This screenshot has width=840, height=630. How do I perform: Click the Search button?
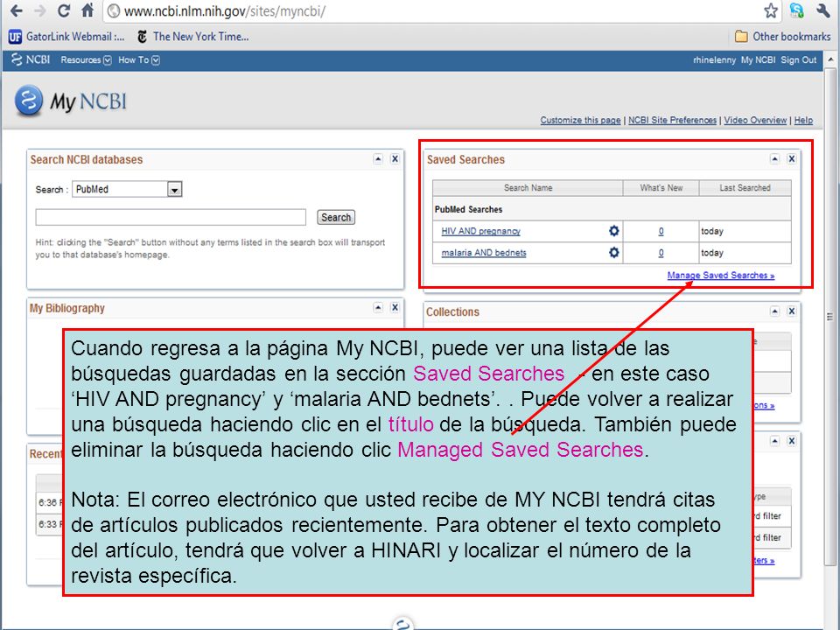(336, 217)
